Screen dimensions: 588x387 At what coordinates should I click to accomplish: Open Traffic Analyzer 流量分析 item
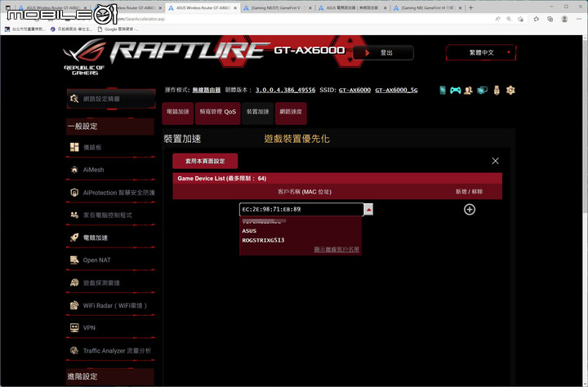[110, 350]
